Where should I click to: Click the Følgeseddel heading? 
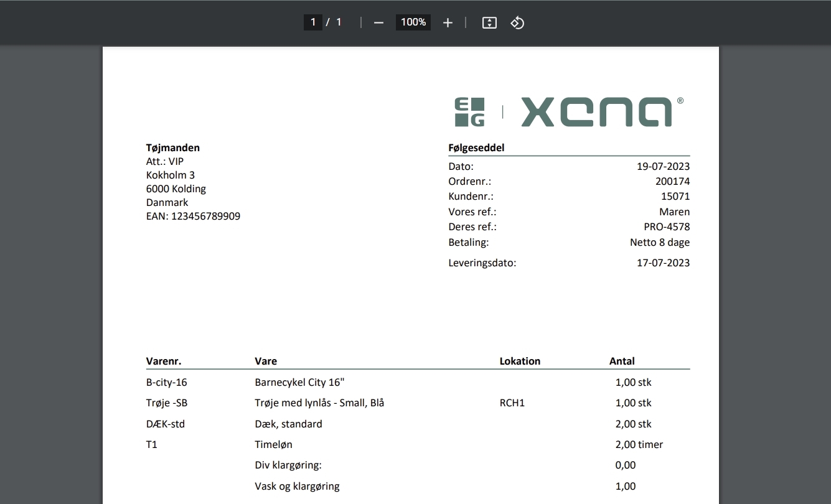coord(476,148)
